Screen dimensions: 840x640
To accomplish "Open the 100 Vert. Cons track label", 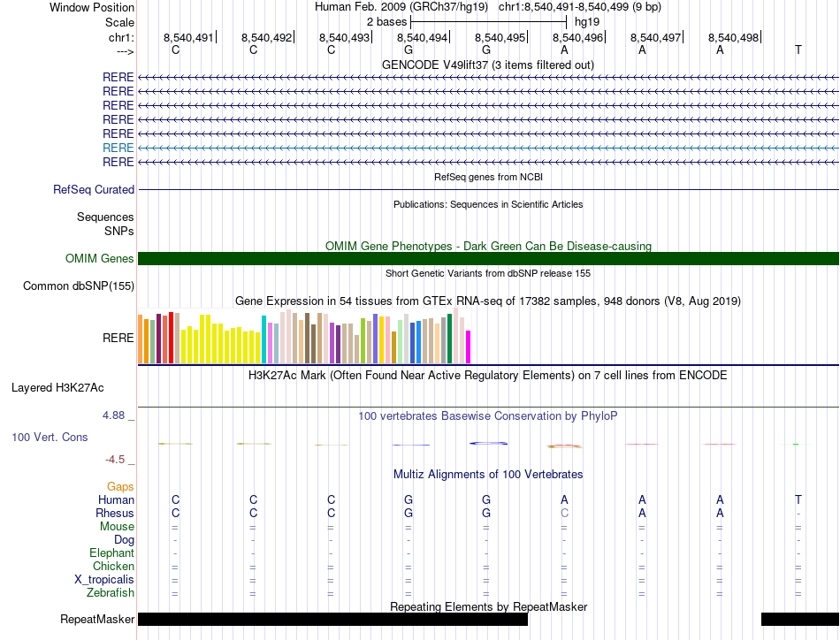I will pos(50,437).
